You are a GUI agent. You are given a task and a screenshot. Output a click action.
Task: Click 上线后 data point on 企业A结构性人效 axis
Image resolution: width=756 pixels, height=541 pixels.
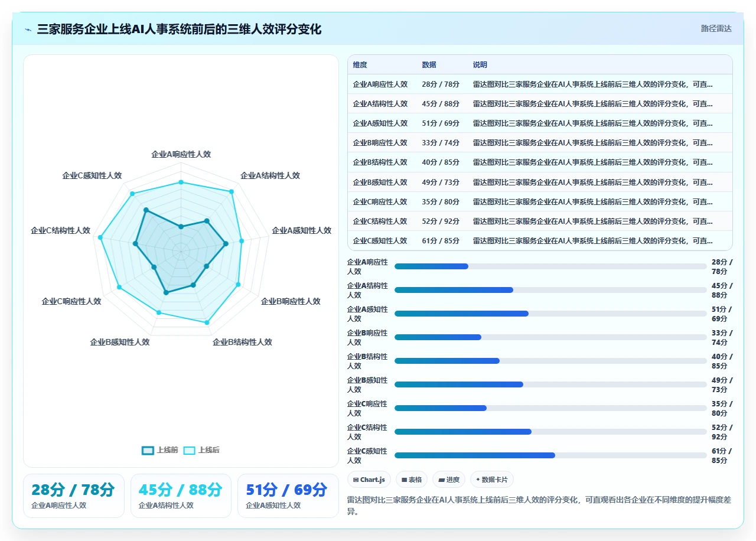pyautogui.click(x=231, y=191)
